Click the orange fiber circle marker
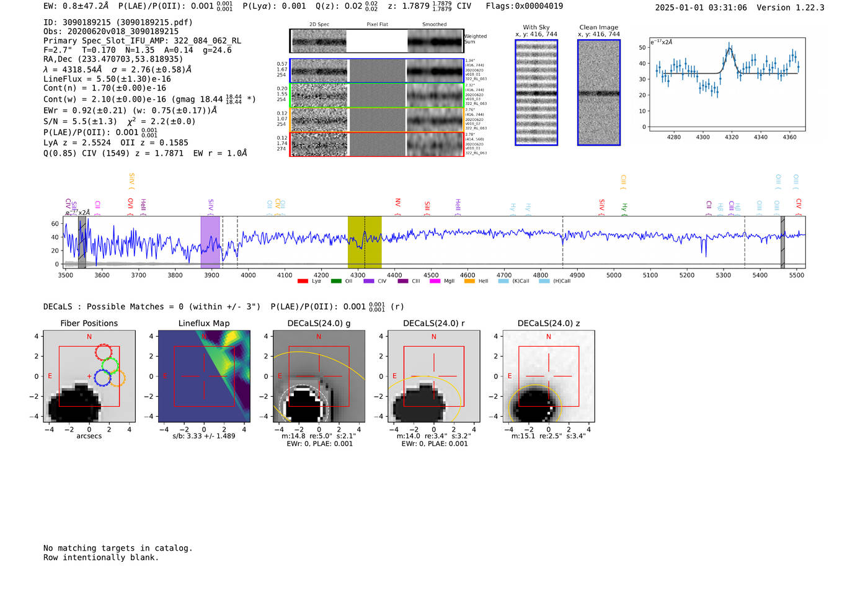Screen dimensions: 868x591 (118, 378)
